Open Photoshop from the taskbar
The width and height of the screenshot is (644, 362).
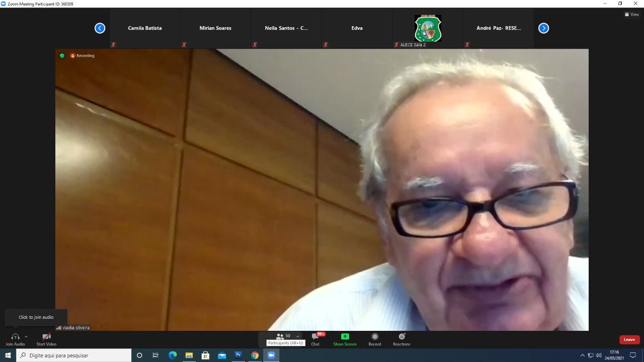[238, 355]
